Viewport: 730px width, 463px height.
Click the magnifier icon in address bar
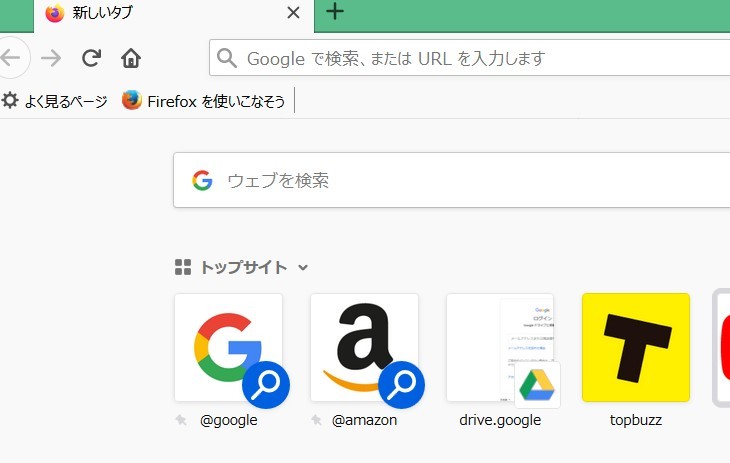228,58
